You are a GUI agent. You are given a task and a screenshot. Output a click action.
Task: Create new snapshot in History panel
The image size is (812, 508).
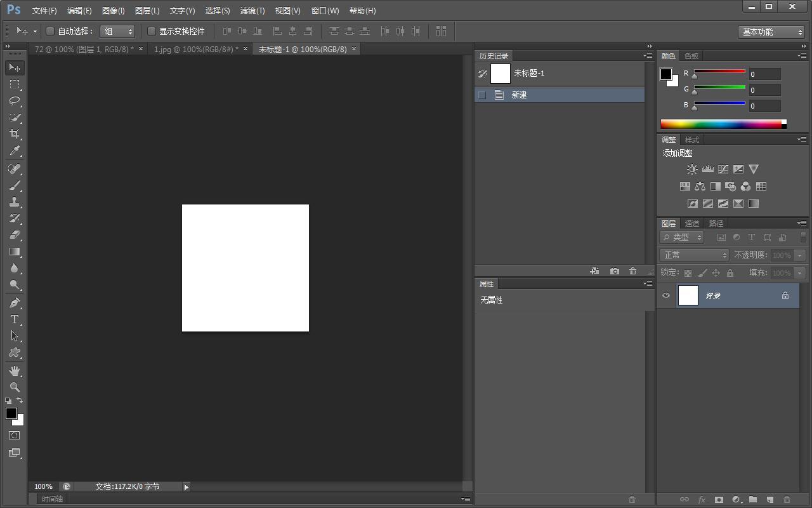tap(614, 271)
